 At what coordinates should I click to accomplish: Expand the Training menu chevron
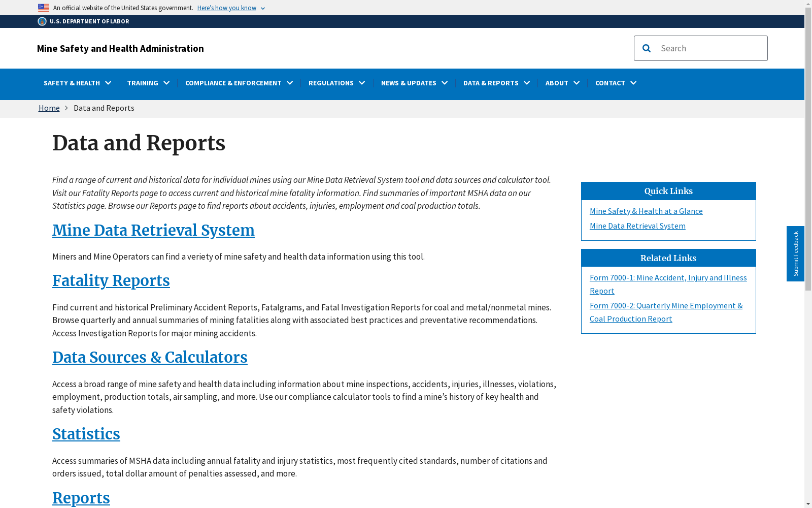click(x=166, y=83)
